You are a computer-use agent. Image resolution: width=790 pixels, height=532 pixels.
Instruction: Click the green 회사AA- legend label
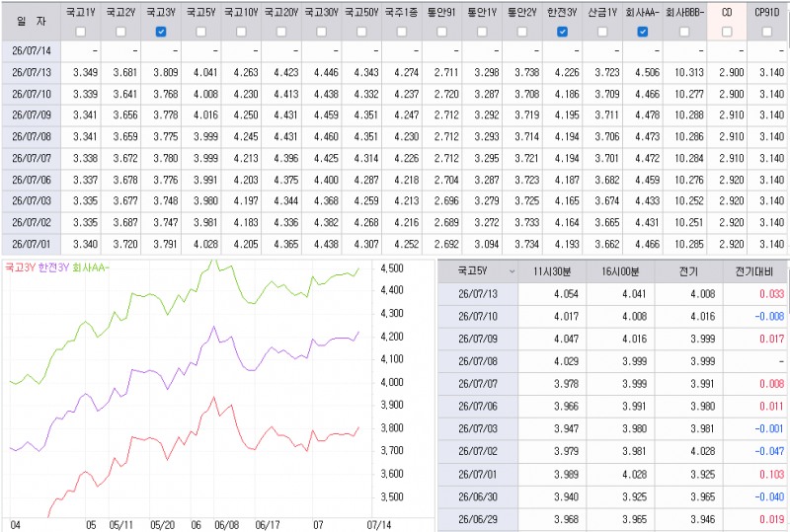tap(91, 267)
